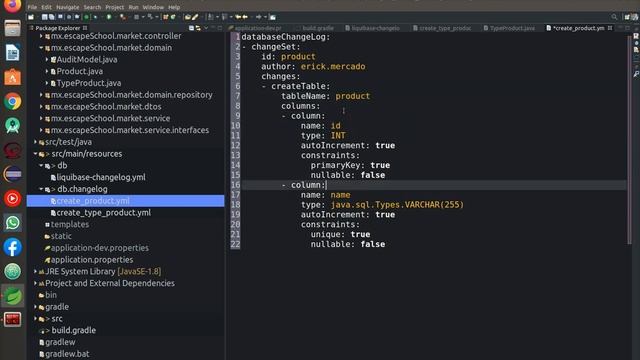Viewport: 640px width, 360px height.
Task: Click the green Run toolbar icon
Action: tap(109, 17)
